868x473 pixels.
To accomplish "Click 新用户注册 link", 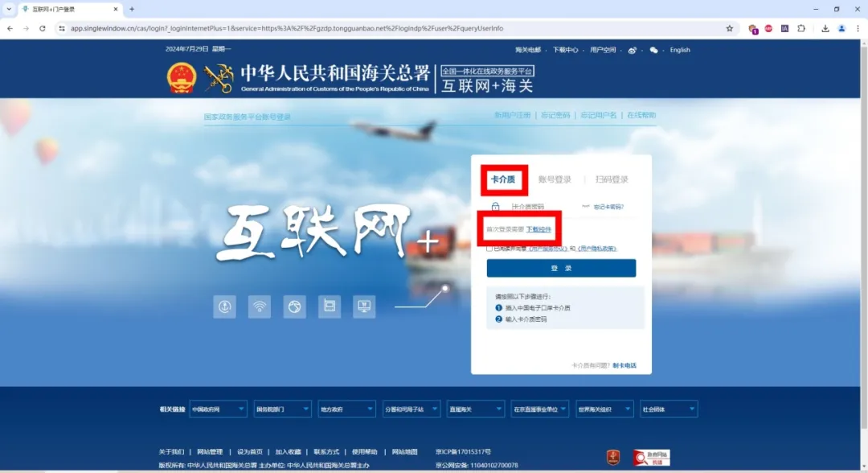I will [x=513, y=115].
